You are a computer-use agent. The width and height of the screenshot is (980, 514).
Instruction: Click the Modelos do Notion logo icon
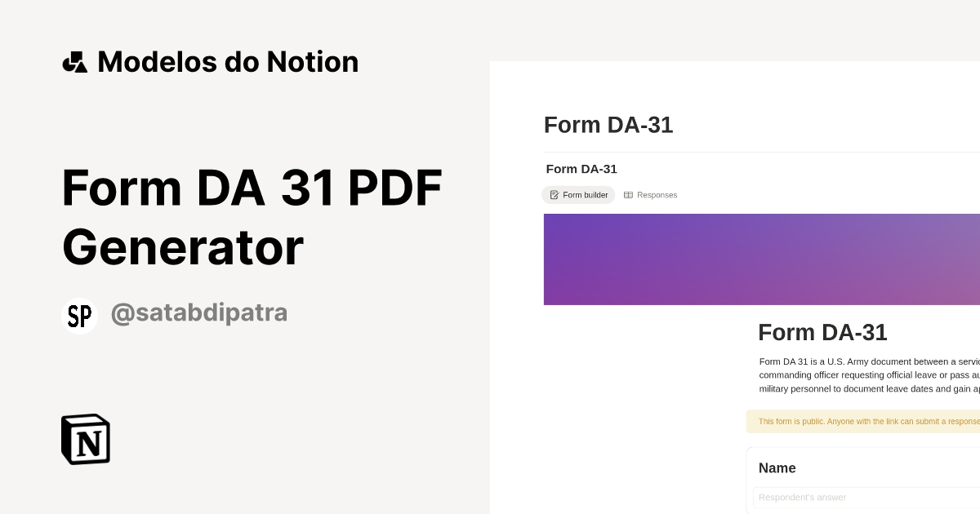coord(75,61)
